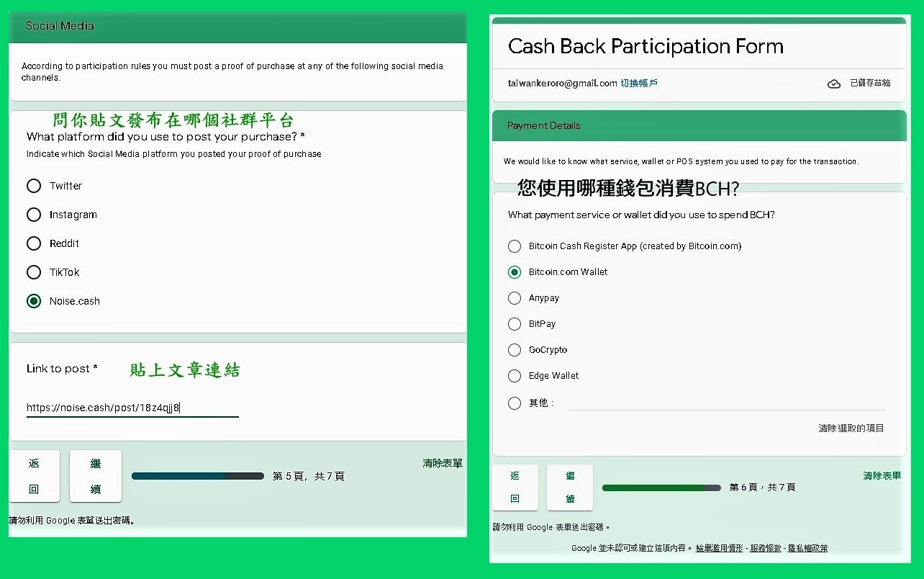
Task: Pick Anypay as payment service
Action: coord(515,298)
